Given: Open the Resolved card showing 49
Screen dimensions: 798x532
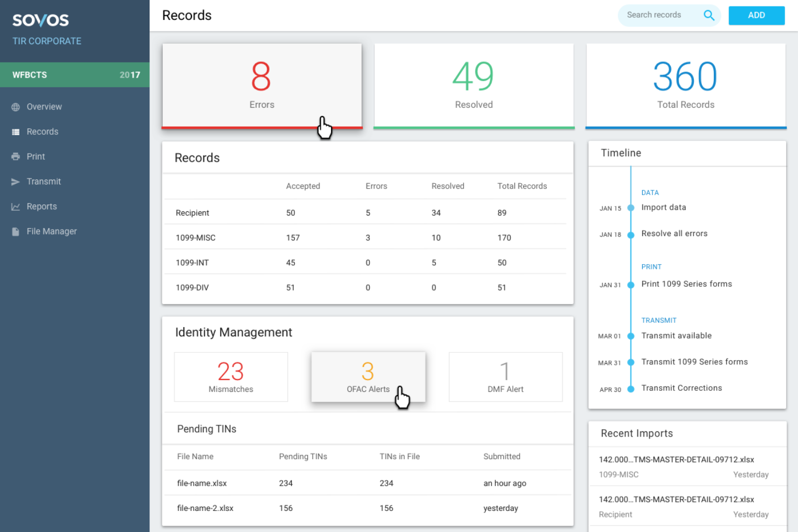Looking at the screenshot, I should pyautogui.click(x=473, y=85).
